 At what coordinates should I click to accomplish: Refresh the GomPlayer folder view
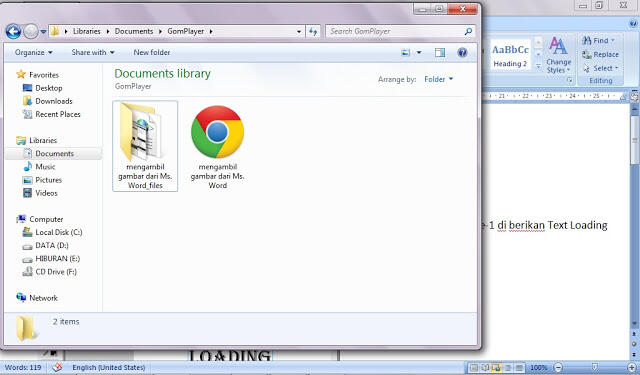(313, 31)
